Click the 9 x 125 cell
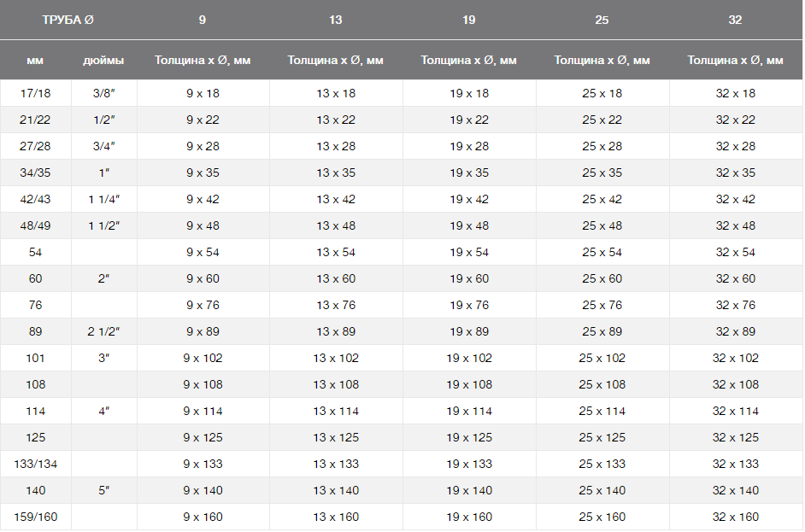 [203, 437]
